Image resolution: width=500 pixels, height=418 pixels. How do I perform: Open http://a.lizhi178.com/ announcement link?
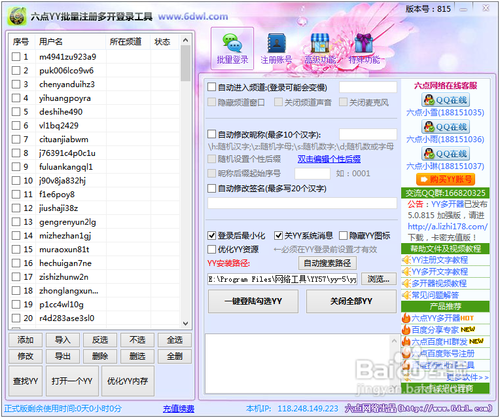click(447, 227)
